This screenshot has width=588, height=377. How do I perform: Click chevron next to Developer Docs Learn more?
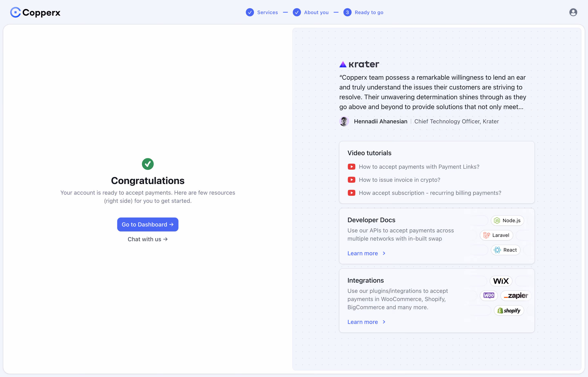(384, 253)
